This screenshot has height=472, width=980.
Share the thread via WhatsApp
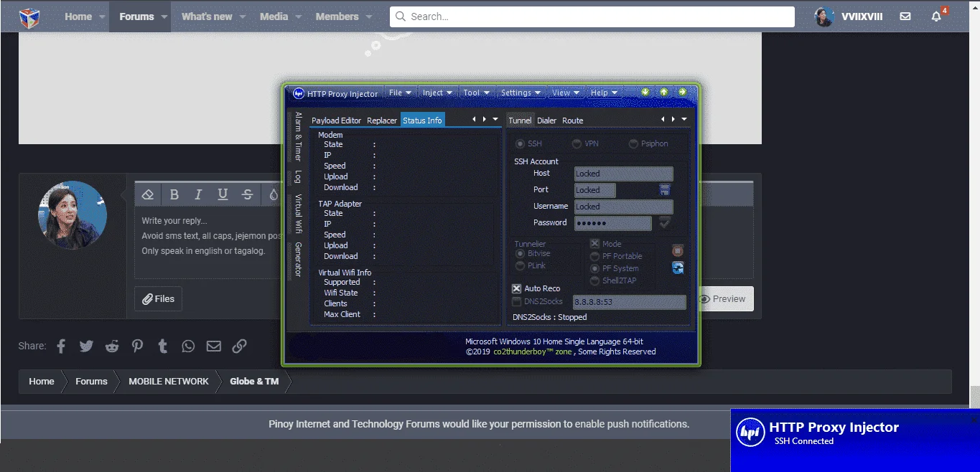(188, 346)
